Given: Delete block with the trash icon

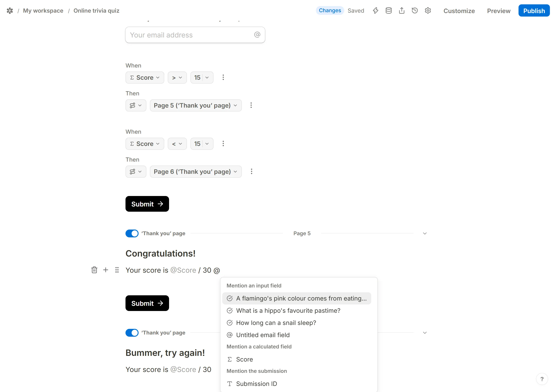Looking at the screenshot, I should tap(94, 270).
